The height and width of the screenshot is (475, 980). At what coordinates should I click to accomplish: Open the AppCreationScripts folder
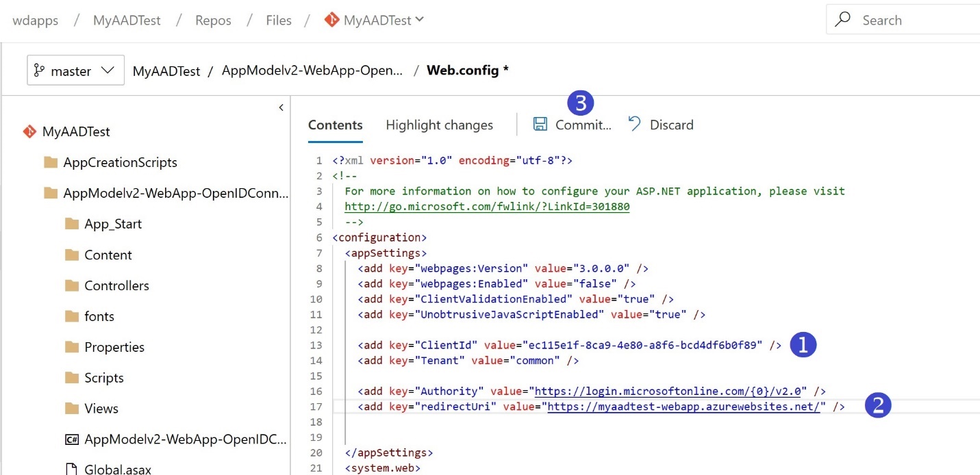coord(121,162)
